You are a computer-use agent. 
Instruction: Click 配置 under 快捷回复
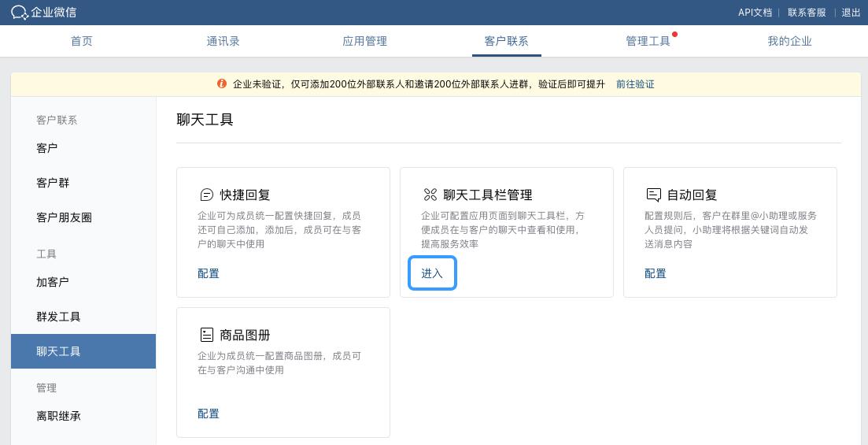(209, 273)
